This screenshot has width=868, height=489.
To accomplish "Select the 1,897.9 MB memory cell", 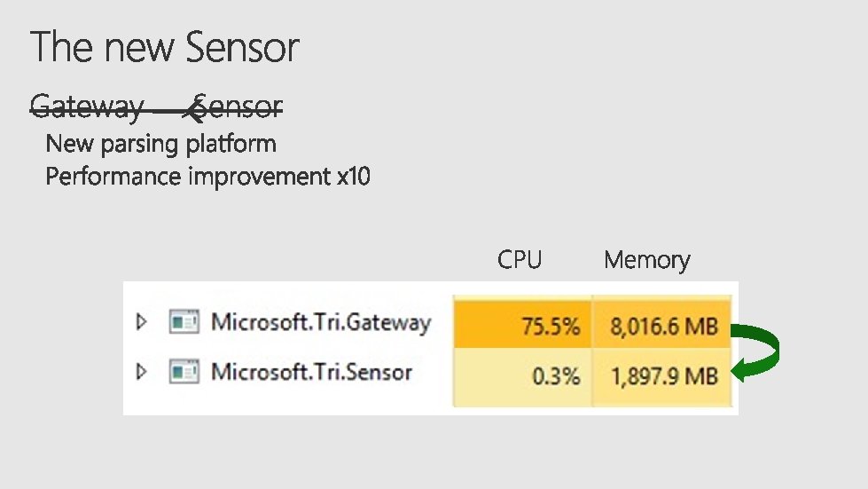I will (x=662, y=376).
